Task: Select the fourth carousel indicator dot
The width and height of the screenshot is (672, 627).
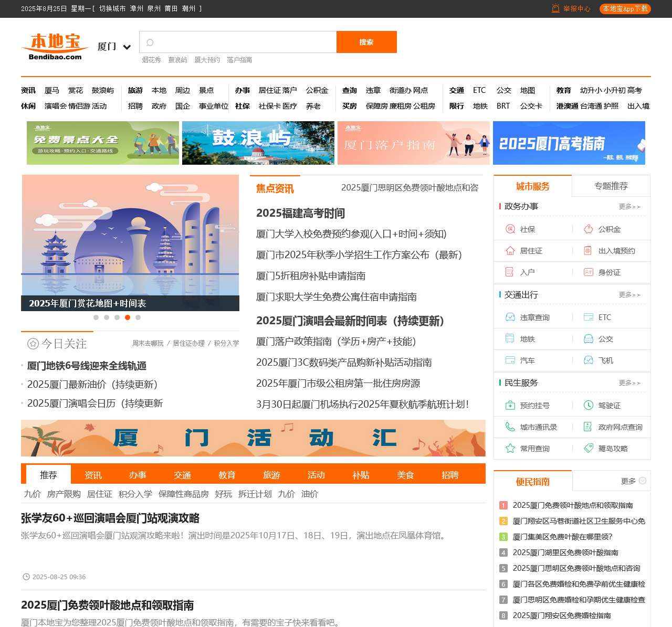Action: (x=128, y=317)
